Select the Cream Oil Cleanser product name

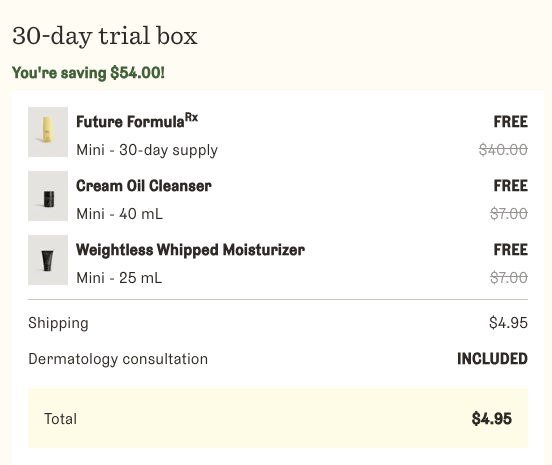[x=144, y=186]
